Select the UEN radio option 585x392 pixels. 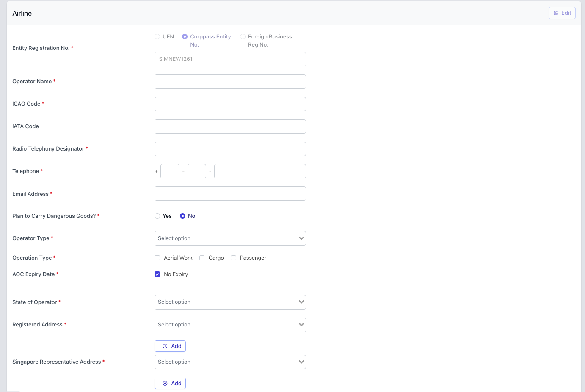(x=157, y=37)
